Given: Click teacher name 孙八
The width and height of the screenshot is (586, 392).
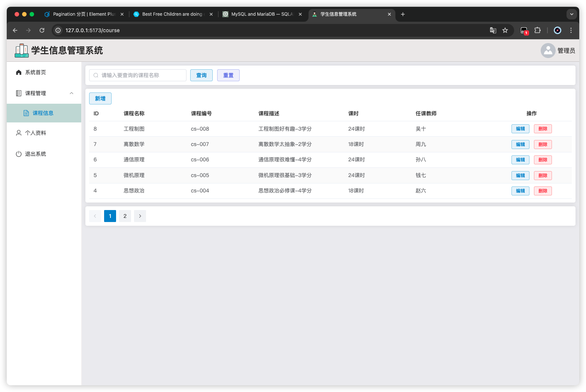Looking at the screenshot, I should click(421, 159).
